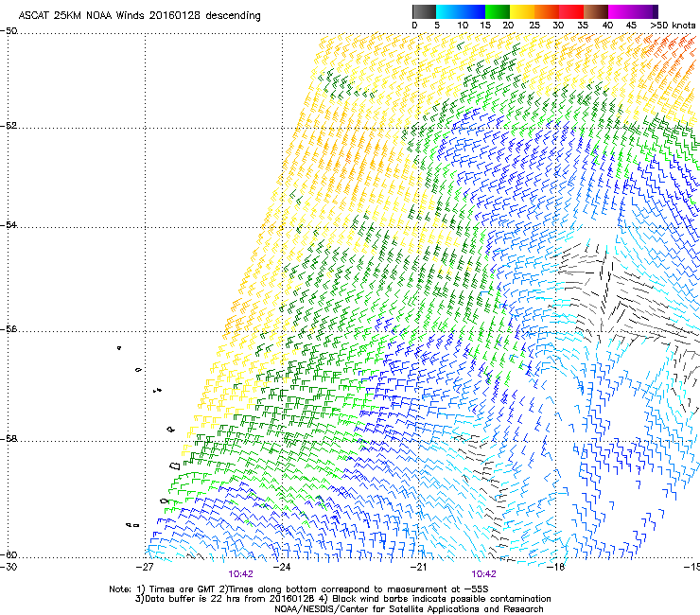Image resolution: width=700 pixels, height=615 pixels.
Task: Click the red 30-35 knots legend swatch
Action: (571, 11)
